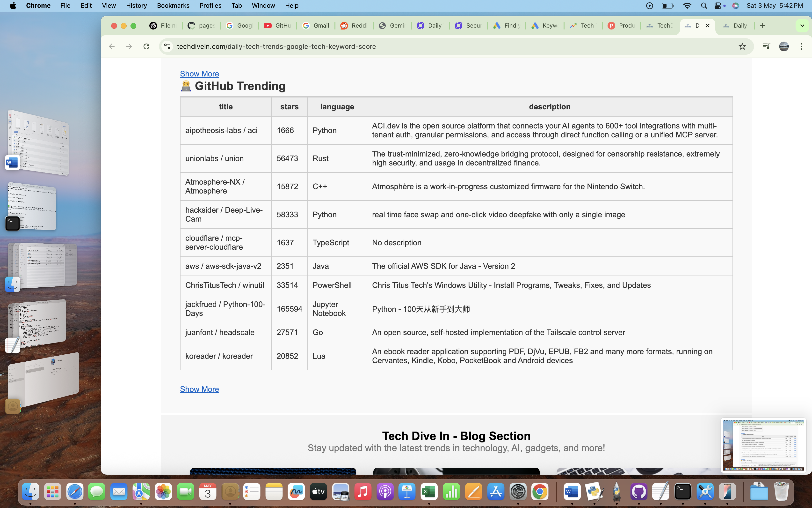Open Terminal from the Dock
The width and height of the screenshot is (812, 508).
coord(683,492)
